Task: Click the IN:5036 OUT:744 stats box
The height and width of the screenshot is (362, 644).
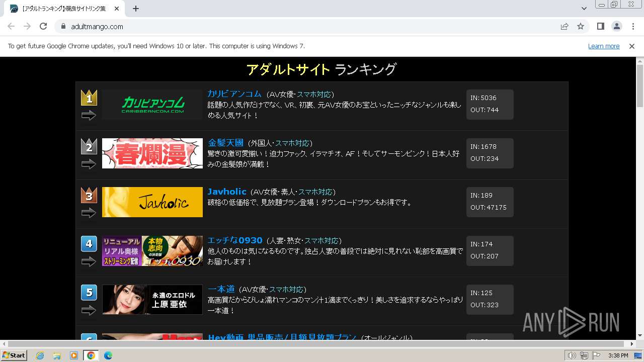Action: (x=490, y=105)
